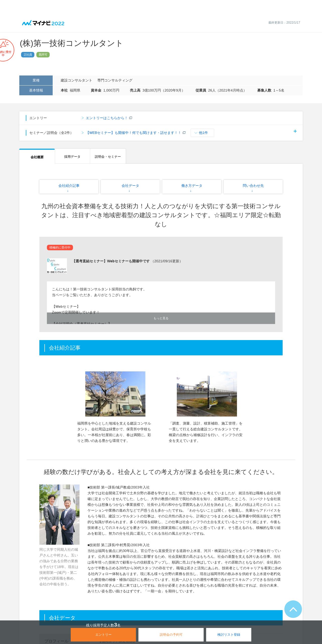This screenshot has width=322, height=644.
Task: Jump to 働き方データ section button
Action: pyautogui.click(x=192, y=187)
